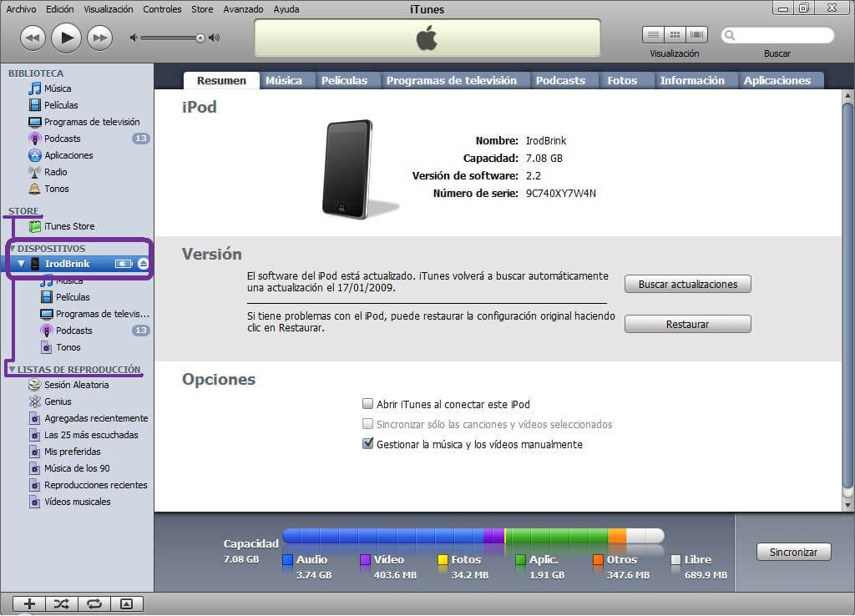The image size is (855, 616).
Task: Click the add playlist plus button
Action: click(x=29, y=603)
